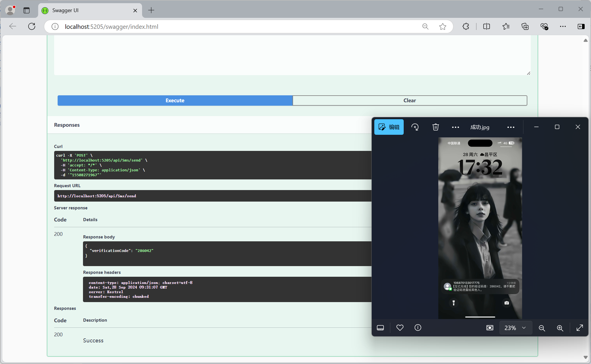Click the delete icon in photo viewer toolbar

click(436, 127)
